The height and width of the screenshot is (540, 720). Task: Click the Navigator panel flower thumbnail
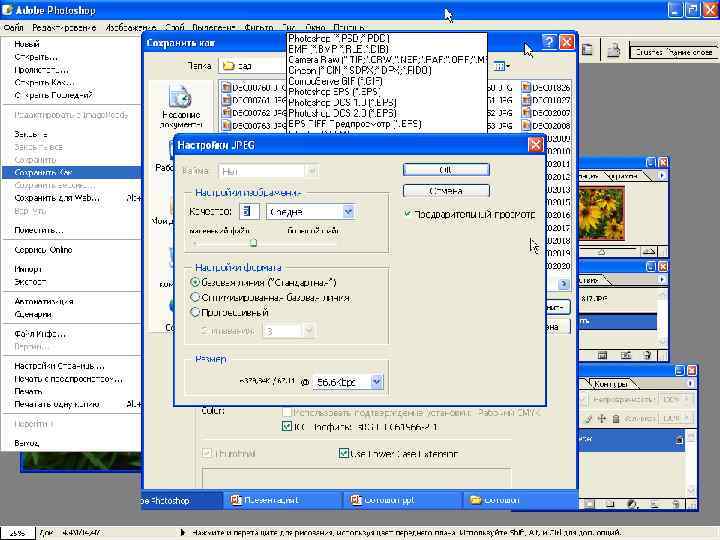tap(602, 213)
